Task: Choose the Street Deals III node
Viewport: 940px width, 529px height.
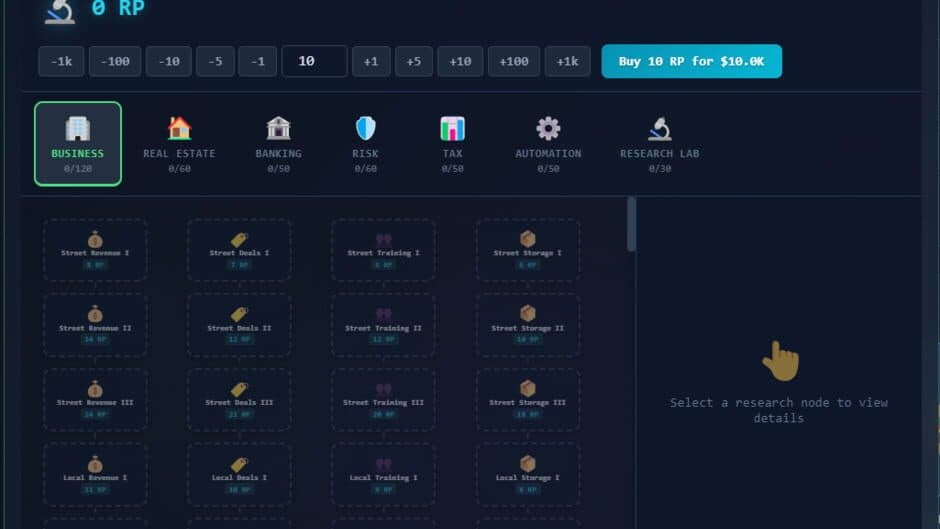Action: tap(239, 400)
